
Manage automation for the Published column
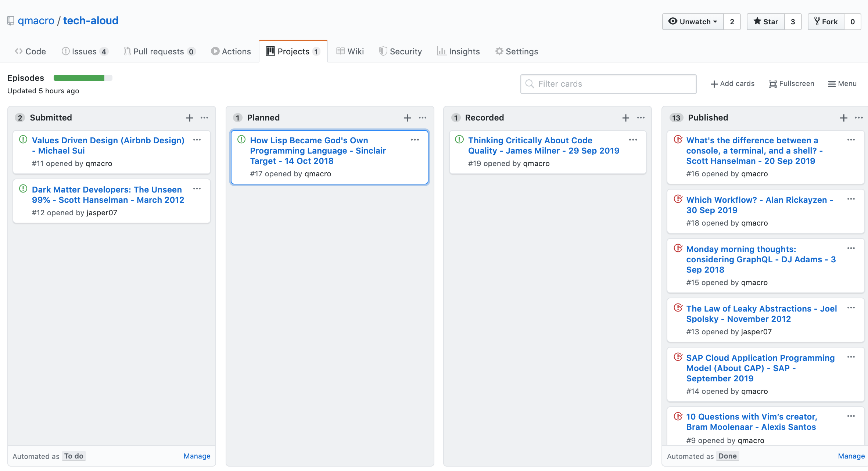pos(851,456)
